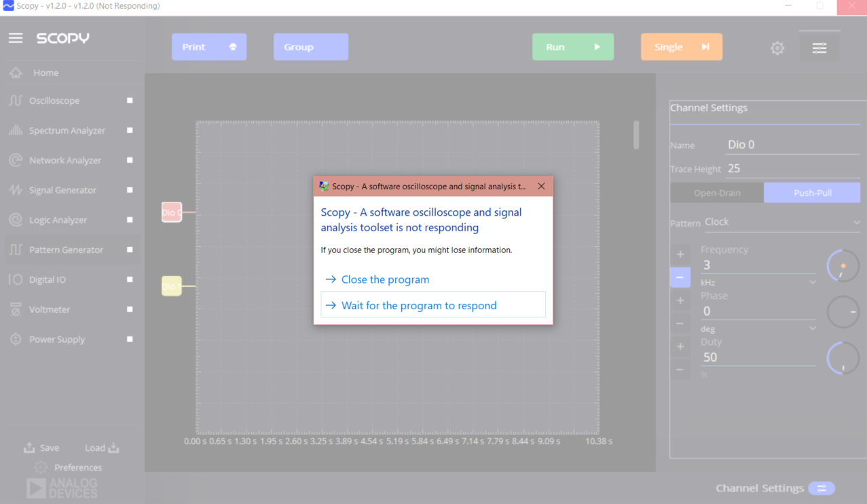Click the Power Supply icon

tap(16, 339)
